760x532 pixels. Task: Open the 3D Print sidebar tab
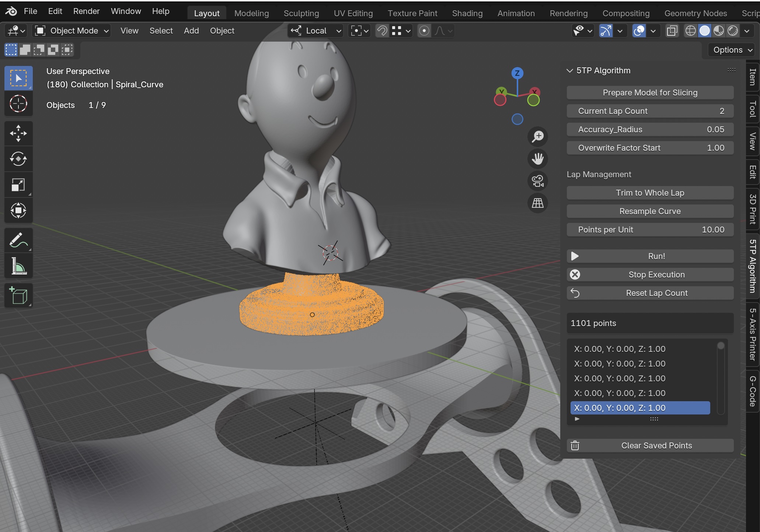753,209
